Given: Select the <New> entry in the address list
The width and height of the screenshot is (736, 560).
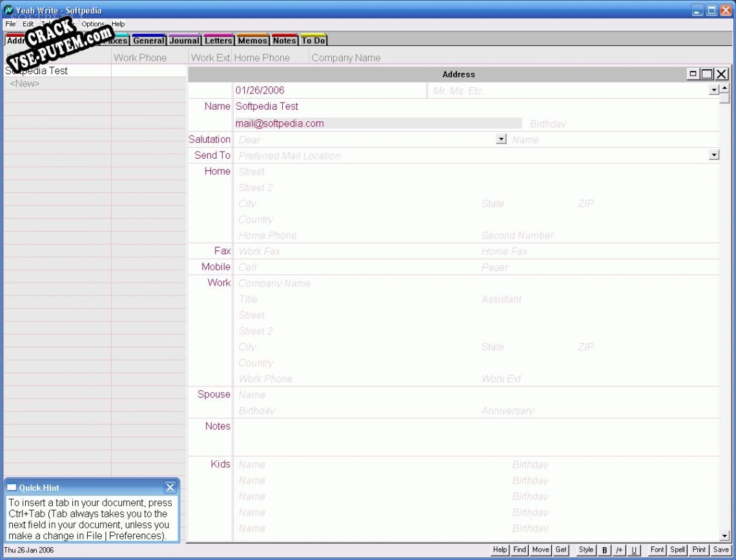Looking at the screenshot, I should tap(25, 84).
